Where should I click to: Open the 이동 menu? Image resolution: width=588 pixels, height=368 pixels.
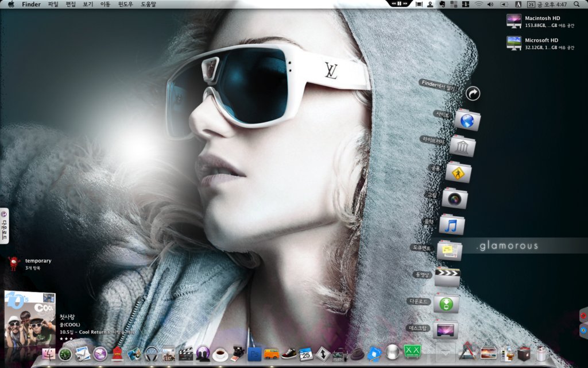tap(106, 4)
